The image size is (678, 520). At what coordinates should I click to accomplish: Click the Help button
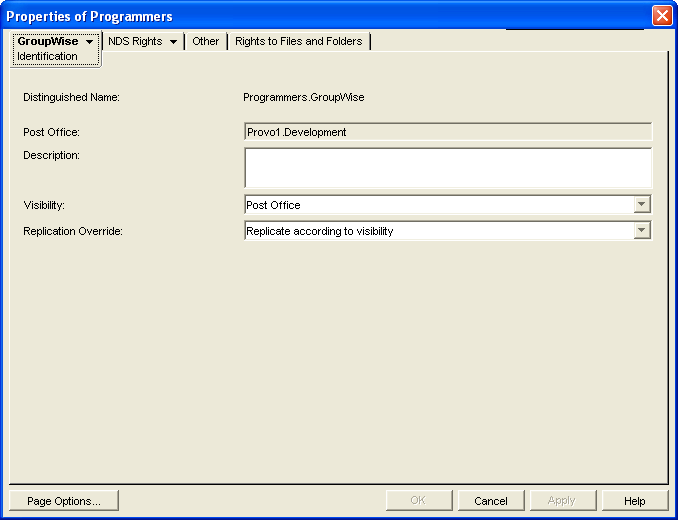(x=635, y=501)
